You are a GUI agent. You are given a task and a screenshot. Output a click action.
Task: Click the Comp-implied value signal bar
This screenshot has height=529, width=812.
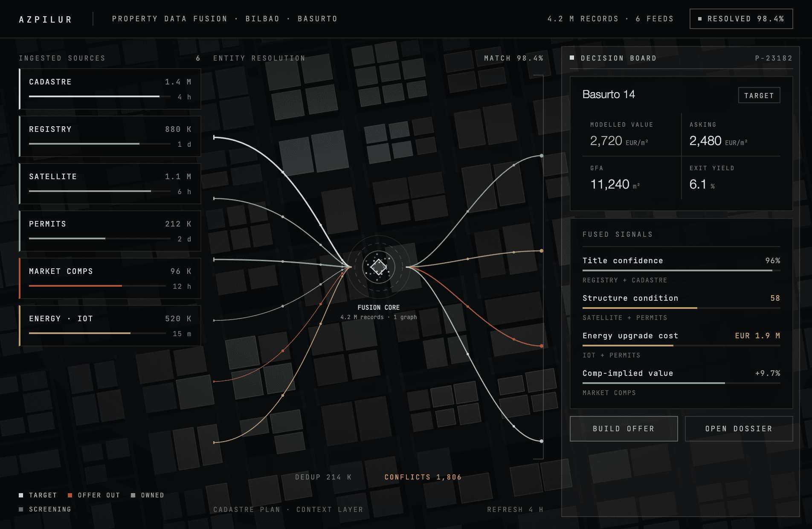(681, 383)
